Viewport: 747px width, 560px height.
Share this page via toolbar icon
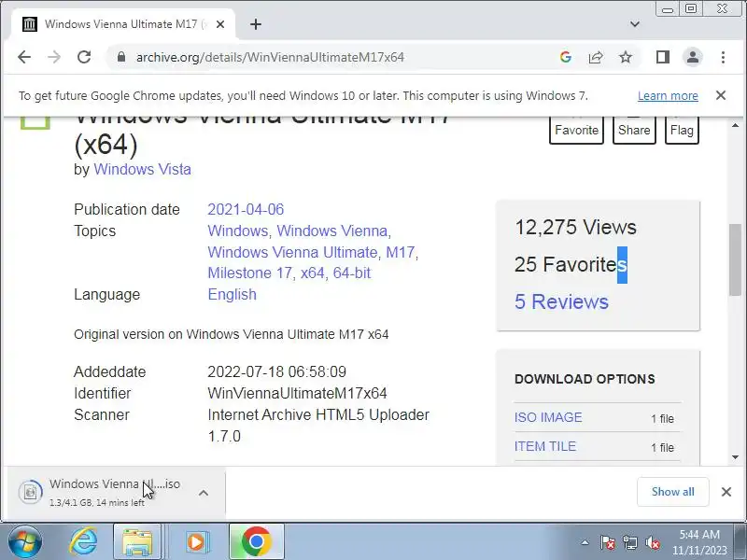(x=596, y=57)
